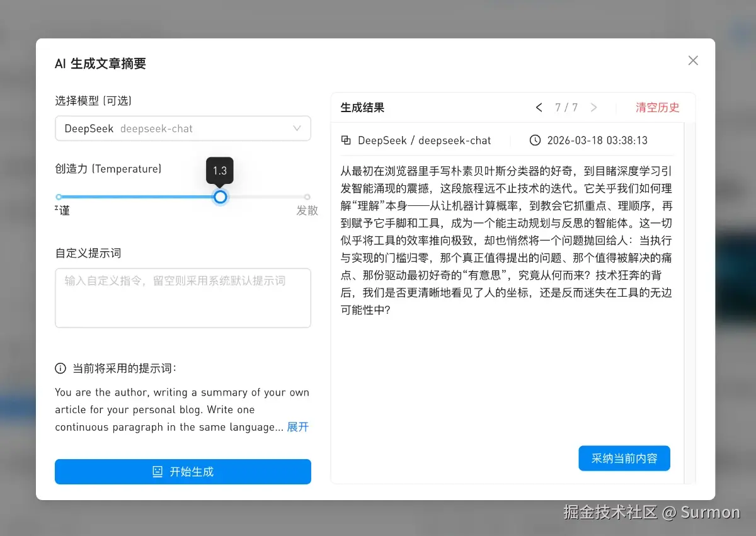
Task: Open the DeepSeek model selection dropdown
Action: point(183,128)
